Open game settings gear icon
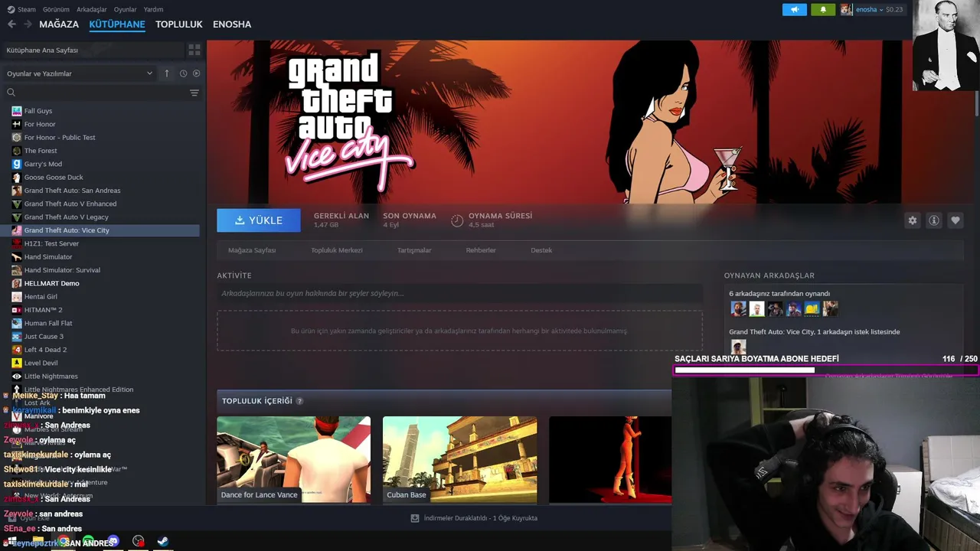 (x=913, y=220)
